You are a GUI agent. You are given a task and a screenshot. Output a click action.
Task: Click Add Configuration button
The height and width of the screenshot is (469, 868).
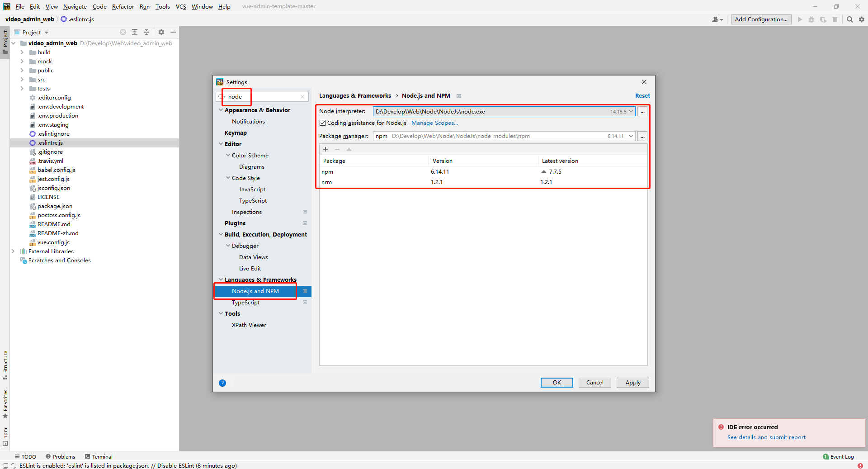[x=761, y=19]
